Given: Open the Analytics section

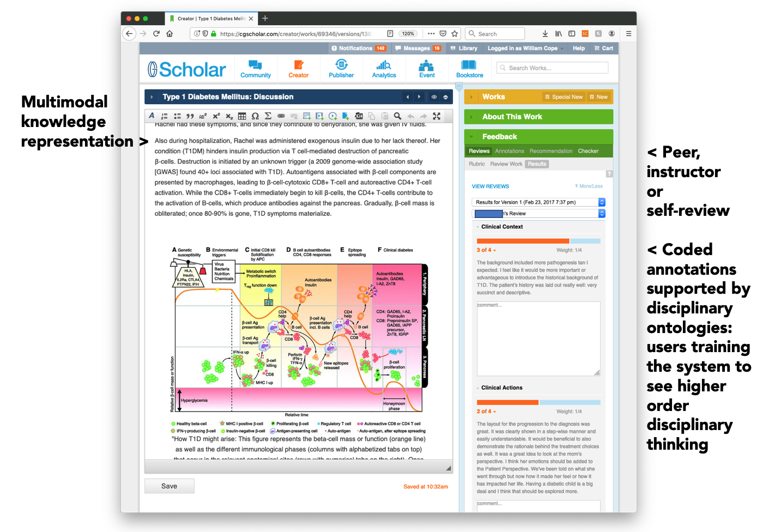Looking at the screenshot, I should (x=384, y=69).
